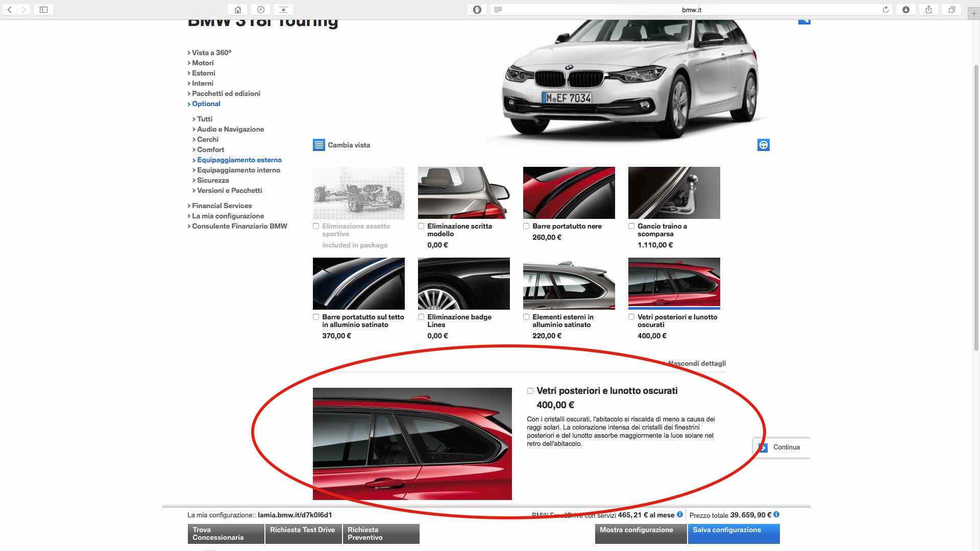Select Sicurezza optional category

click(x=213, y=180)
